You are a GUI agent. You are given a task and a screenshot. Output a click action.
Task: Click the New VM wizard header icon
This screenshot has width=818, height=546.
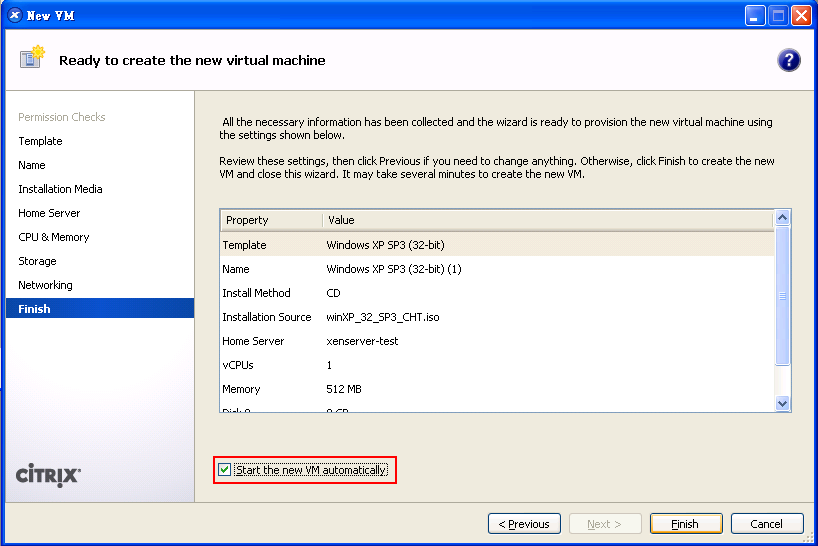(x=32, y=57)
